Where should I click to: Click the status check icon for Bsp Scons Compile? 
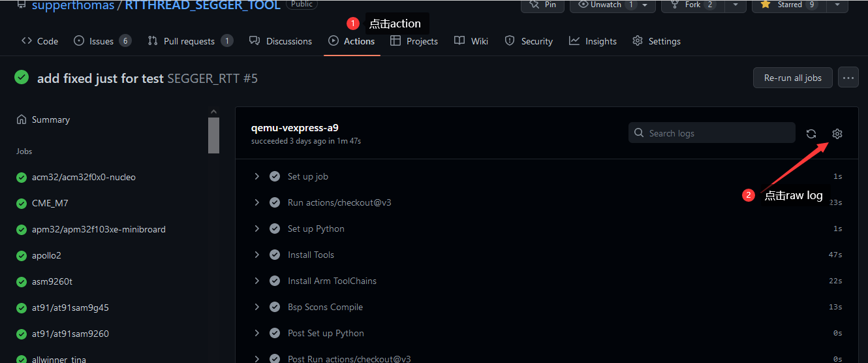(275, 307)
